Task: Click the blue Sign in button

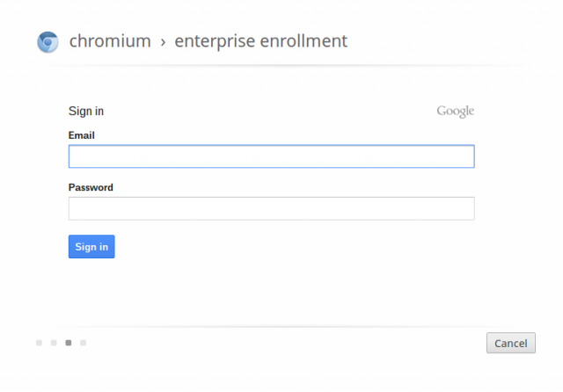Action: click(91, 247)
